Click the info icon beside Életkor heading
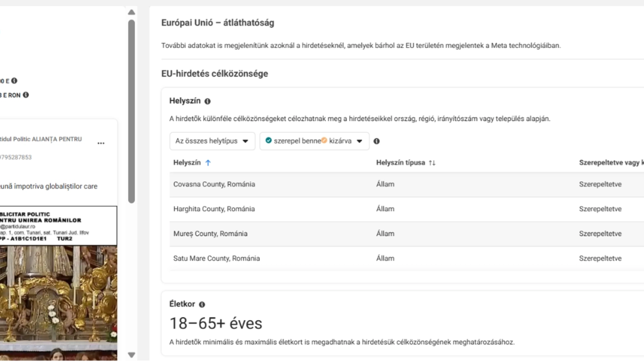Viewport: 644px width, 362px height. 202,304
